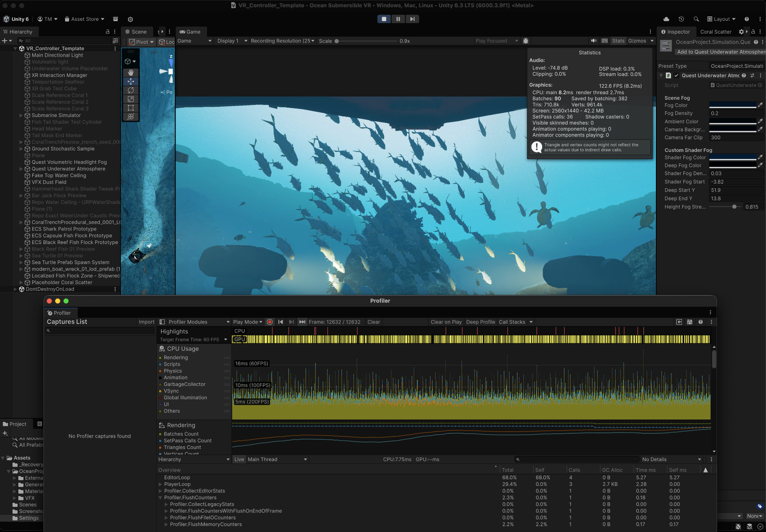The image size is (766, 532).
Task: Open Profiler help question icon
Action: click(x=701, y=322)
